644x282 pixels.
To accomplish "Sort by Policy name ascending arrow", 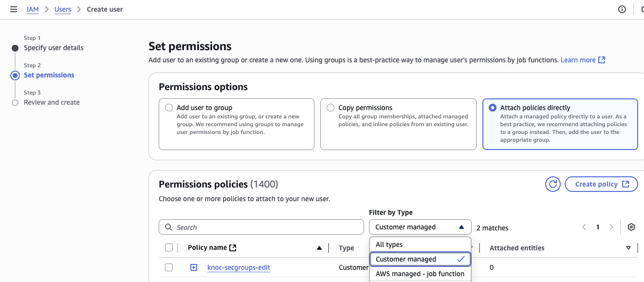I will (319, 248).
